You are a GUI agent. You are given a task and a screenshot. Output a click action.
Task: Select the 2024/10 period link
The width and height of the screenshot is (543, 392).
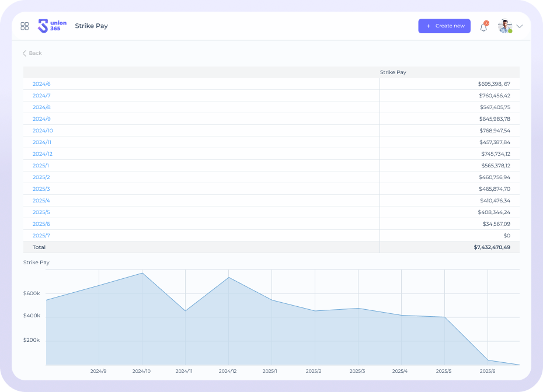[x=43, y=131]
